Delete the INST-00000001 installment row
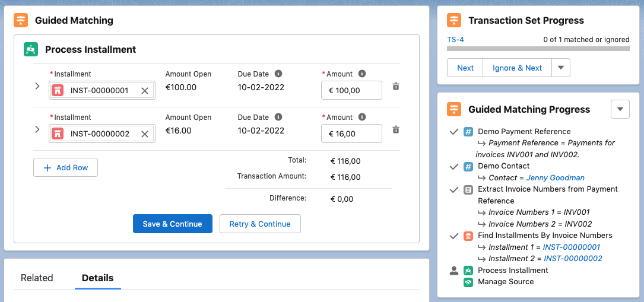 (396, 87)
